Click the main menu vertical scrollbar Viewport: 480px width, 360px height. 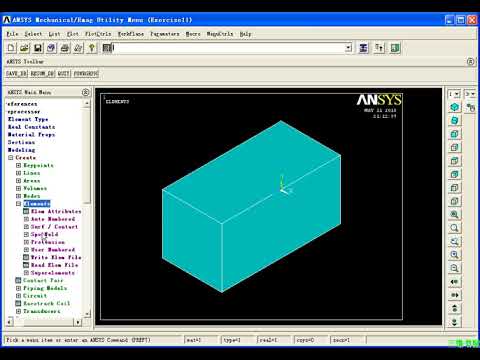[x=87, y=208]
